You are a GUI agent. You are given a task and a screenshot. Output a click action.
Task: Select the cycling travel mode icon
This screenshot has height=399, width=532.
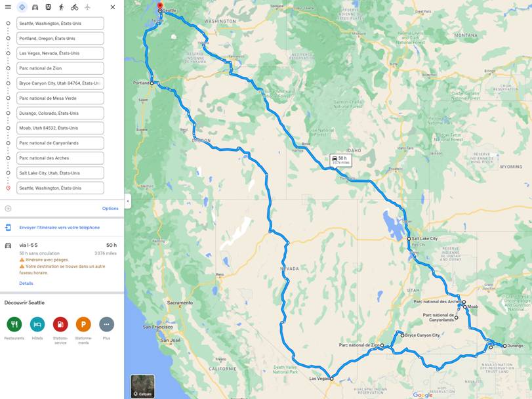tap(74, 7)
